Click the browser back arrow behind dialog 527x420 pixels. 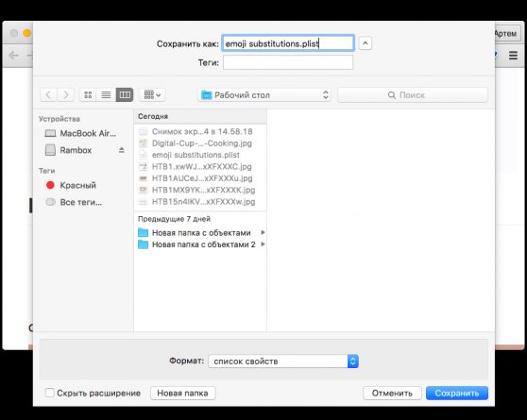pos(13,56)
